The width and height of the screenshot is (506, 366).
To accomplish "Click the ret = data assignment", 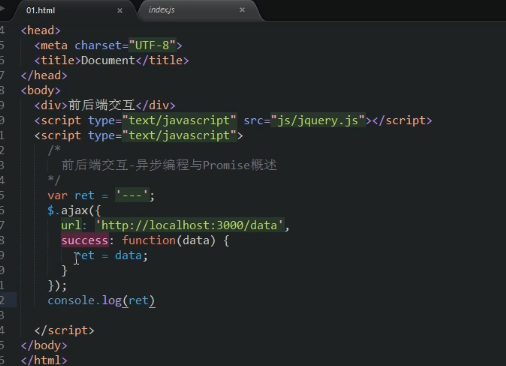I will coord(111,255).
